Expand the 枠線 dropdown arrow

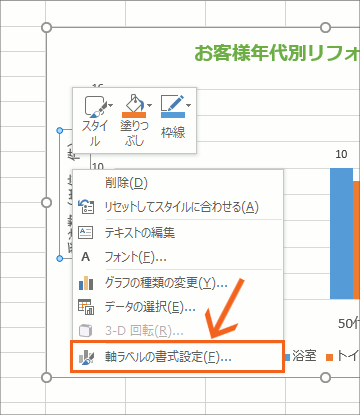point(188,105)
